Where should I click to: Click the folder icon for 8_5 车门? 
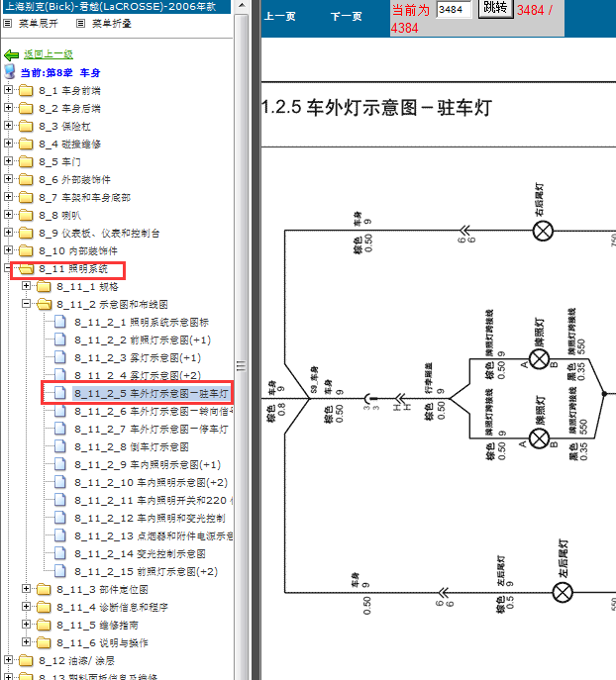[x=26, y=161]
